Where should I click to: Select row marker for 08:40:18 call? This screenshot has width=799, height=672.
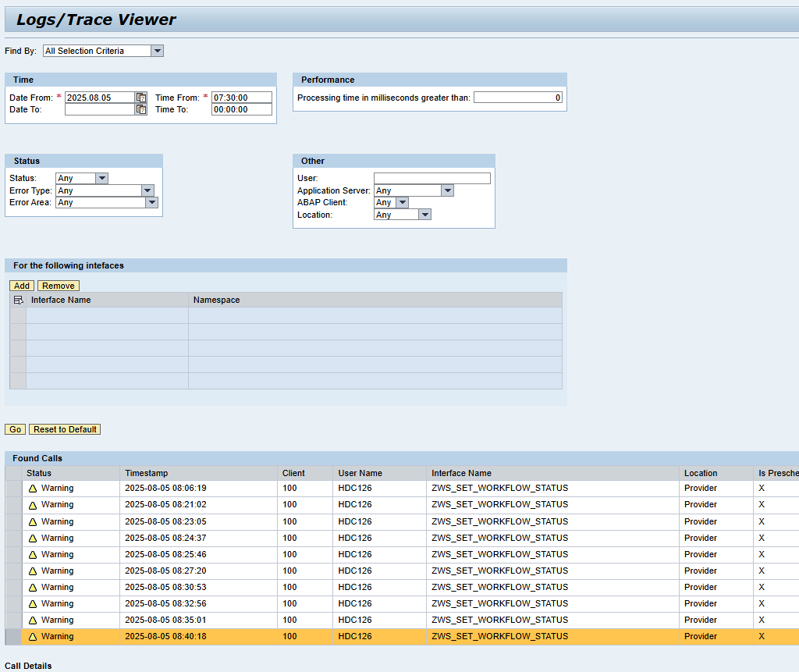click(x=13, y=636)
